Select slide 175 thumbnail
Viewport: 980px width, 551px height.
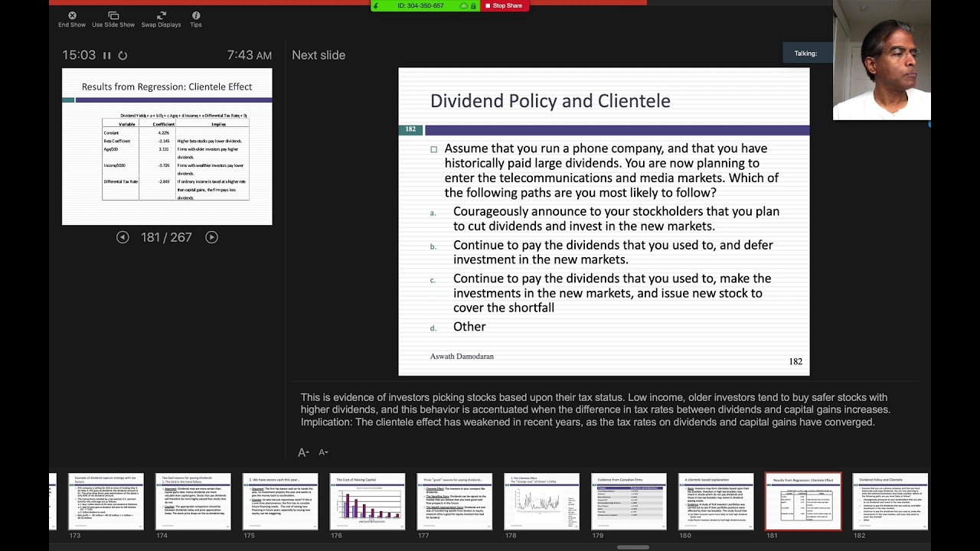[280, 501]
